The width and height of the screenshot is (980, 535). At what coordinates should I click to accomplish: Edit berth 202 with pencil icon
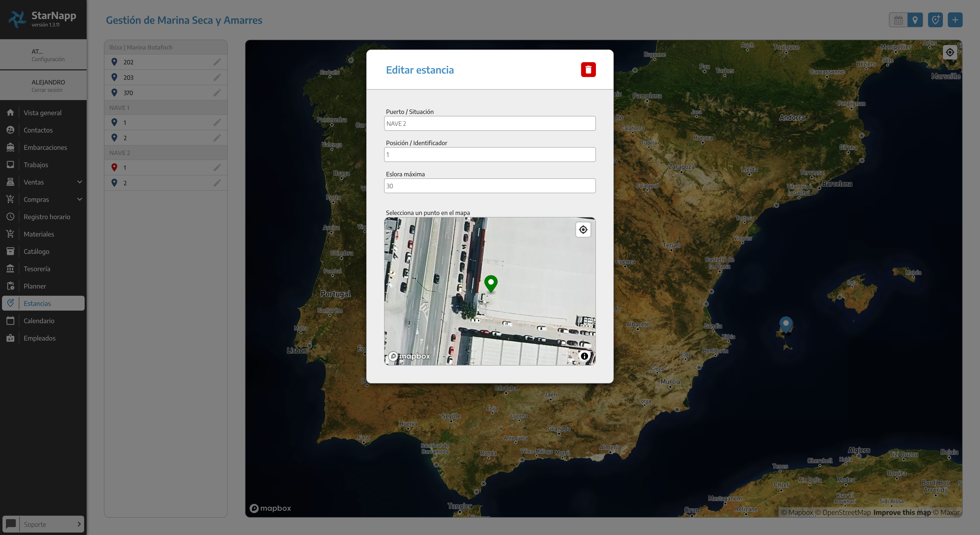pos(217,62)
